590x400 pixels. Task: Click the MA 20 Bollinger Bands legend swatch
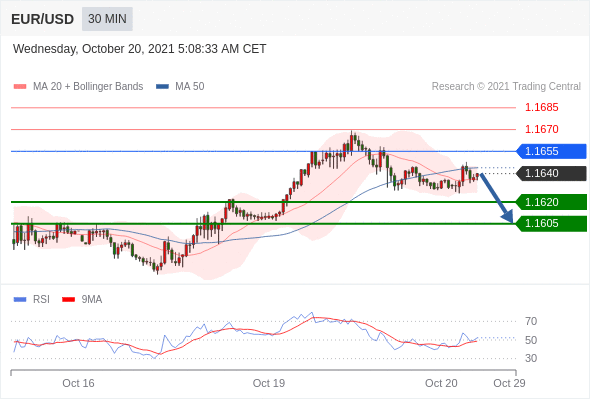click(20, 87)
